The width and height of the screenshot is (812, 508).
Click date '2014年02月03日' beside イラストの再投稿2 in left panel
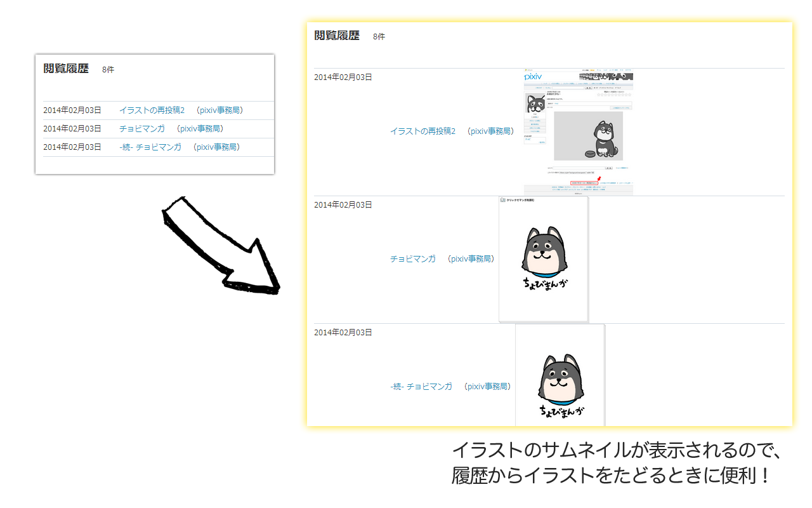72,110
